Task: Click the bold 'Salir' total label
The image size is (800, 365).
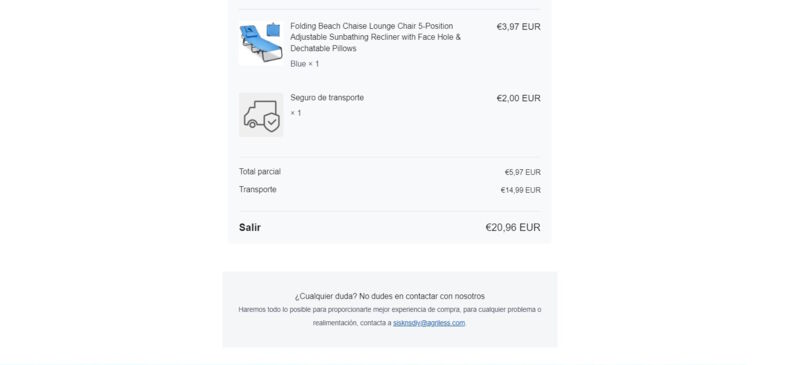Action: coord(249,228)
